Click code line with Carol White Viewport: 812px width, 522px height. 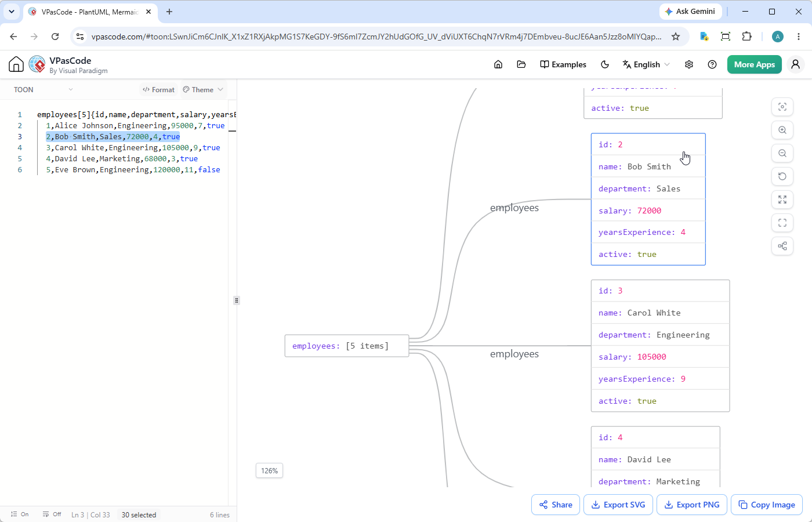point(133,147)
